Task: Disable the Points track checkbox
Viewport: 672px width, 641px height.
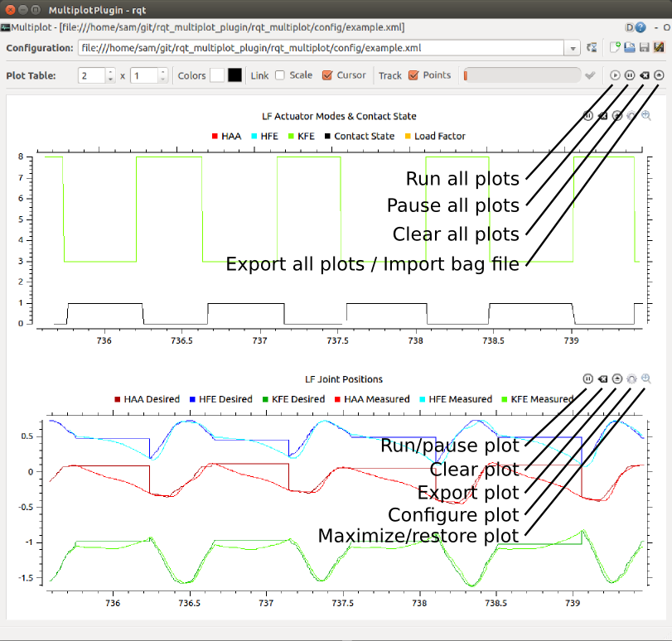Action: click(413, 75)
